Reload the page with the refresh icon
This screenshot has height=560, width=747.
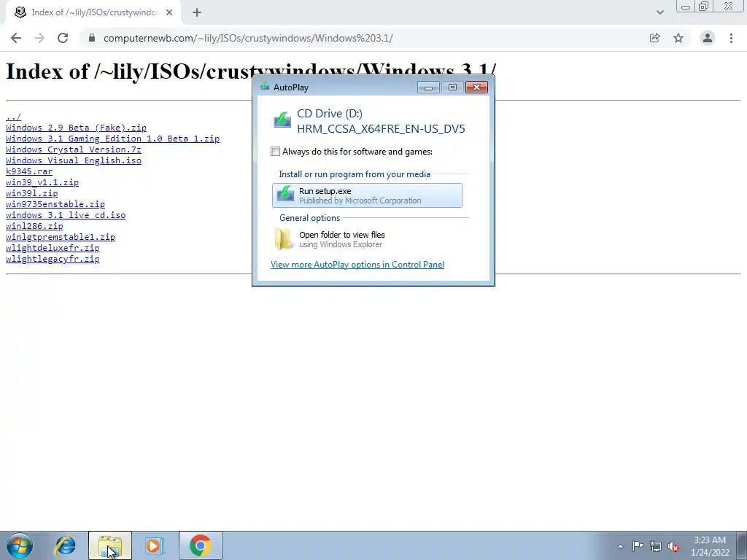click(x=63, y=38)
